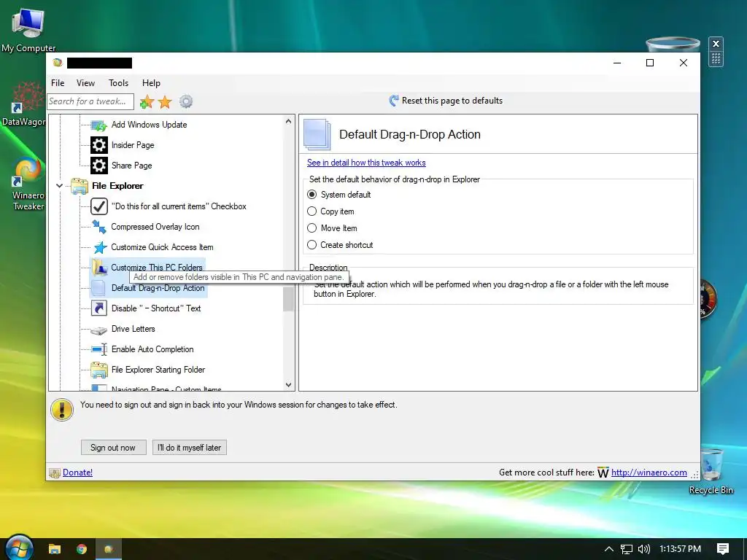Click the Donate! link
747x560 pixels.
click(77, 472)
